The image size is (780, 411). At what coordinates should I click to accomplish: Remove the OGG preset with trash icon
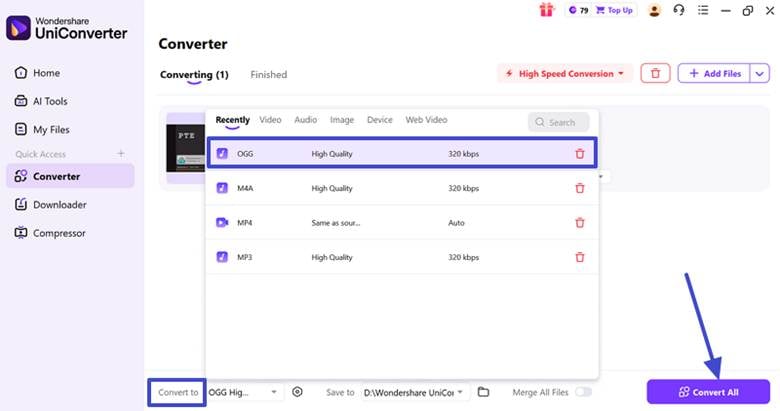pyautogui.click(x=580, y=154)
